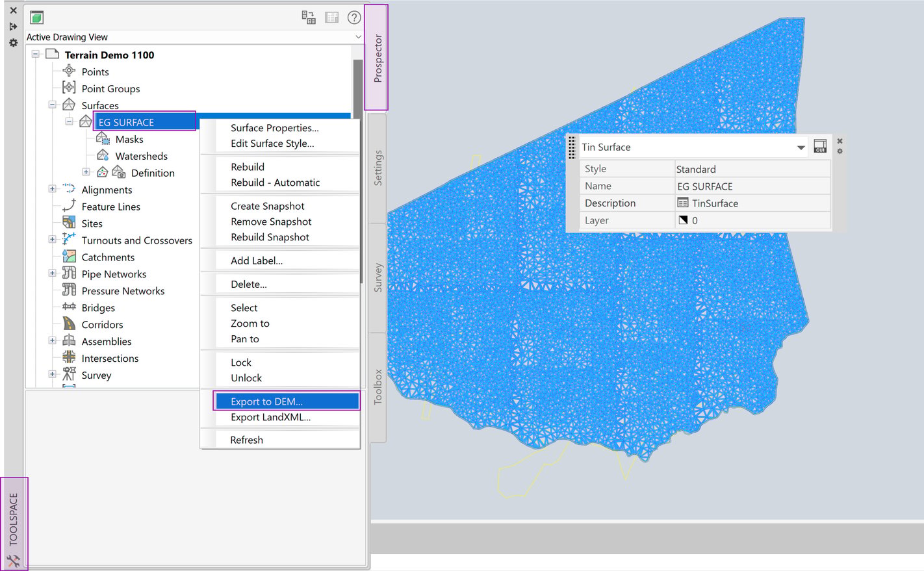The height and width of the screenshot is (571, 924).
Task: Close the Tin Surface properties panel
Action: [x=840, y=141]
